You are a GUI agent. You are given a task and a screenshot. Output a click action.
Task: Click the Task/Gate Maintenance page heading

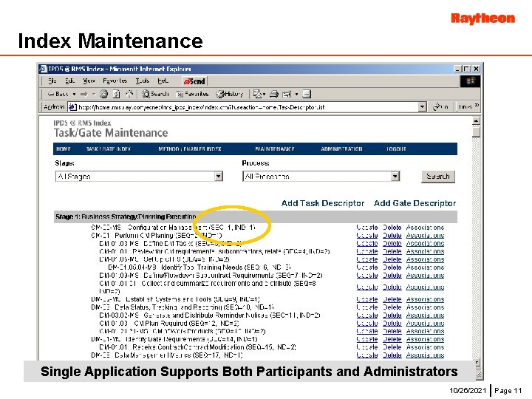(x=111, y=133)
